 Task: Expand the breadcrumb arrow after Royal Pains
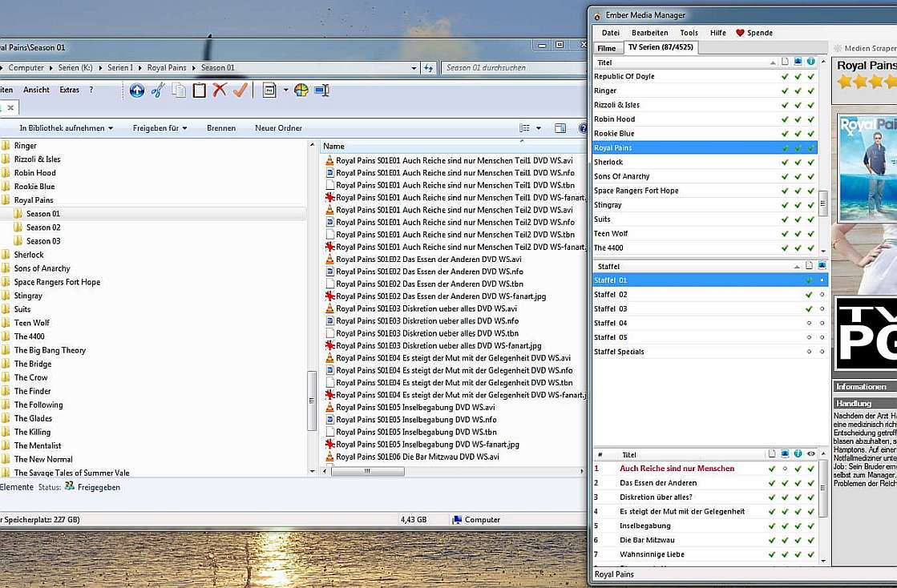click(x=194, y=68)
